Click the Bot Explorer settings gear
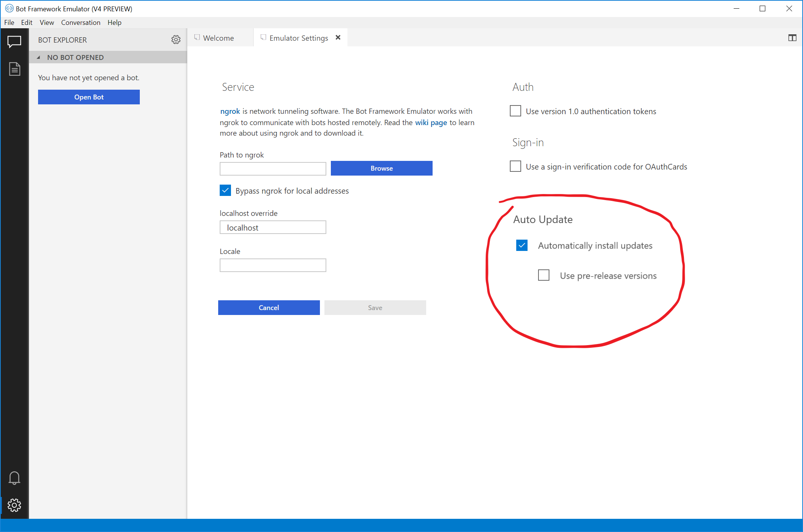Image resolution: width=803 pixels, height=532 pixels. pos(176,40)
